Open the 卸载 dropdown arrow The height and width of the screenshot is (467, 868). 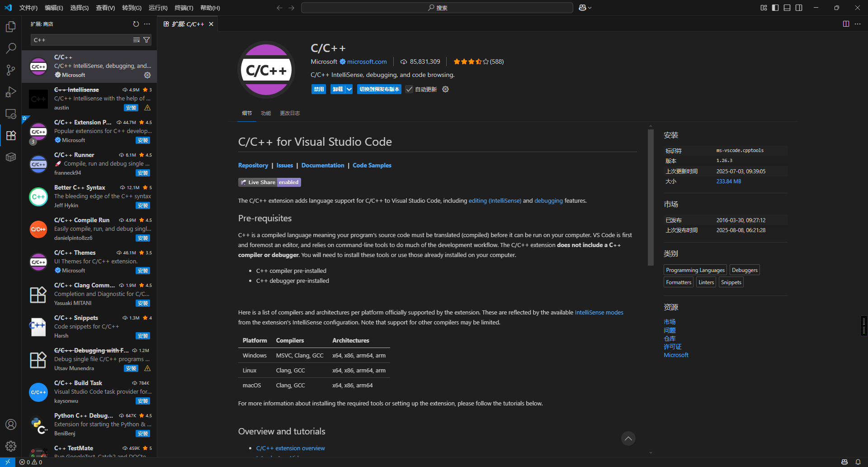click(x=349, y=89)
